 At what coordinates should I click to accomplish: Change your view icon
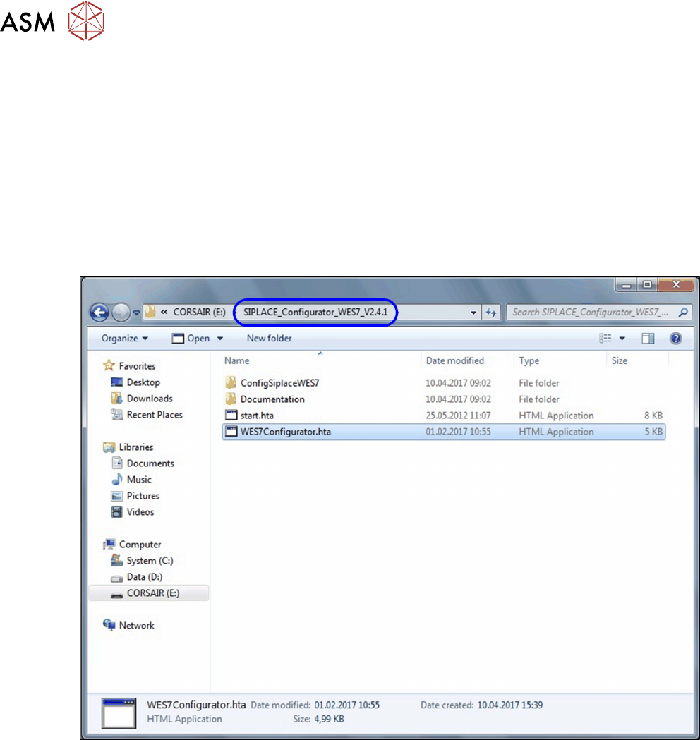605,339
